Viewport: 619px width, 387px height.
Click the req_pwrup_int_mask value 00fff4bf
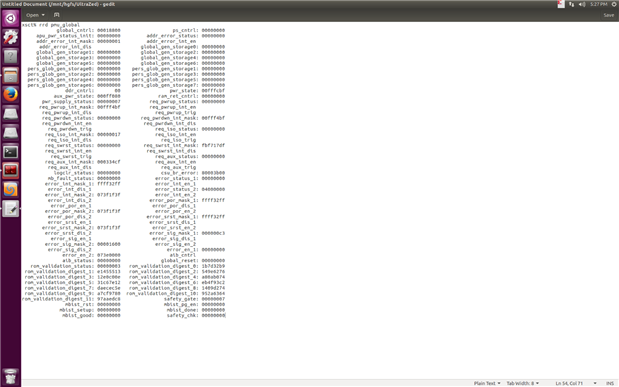[x=109, y=107]
